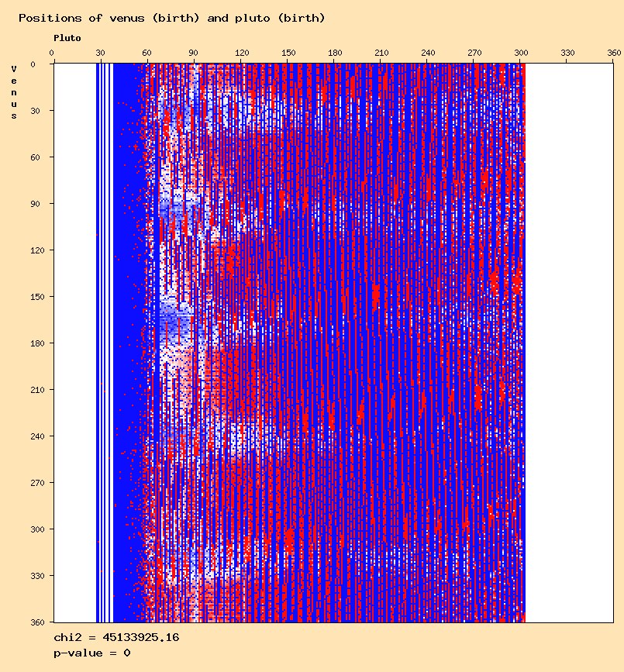Select the 270 tick on Pluto axis
The image size is (624, 672).
pos(474,53)
